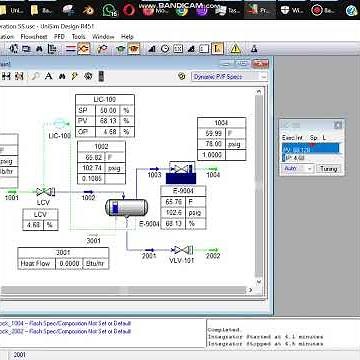This screenshot has height=360, width=360.
Task: Click the _2002 Flash Spec status message
Action: pos(65,331)
